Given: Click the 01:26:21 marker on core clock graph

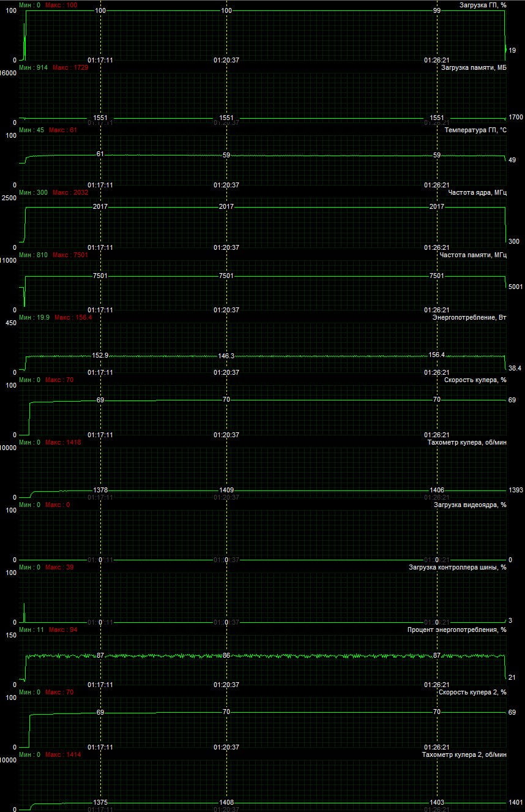Looking at the screenshot, I should pos(437,247).
